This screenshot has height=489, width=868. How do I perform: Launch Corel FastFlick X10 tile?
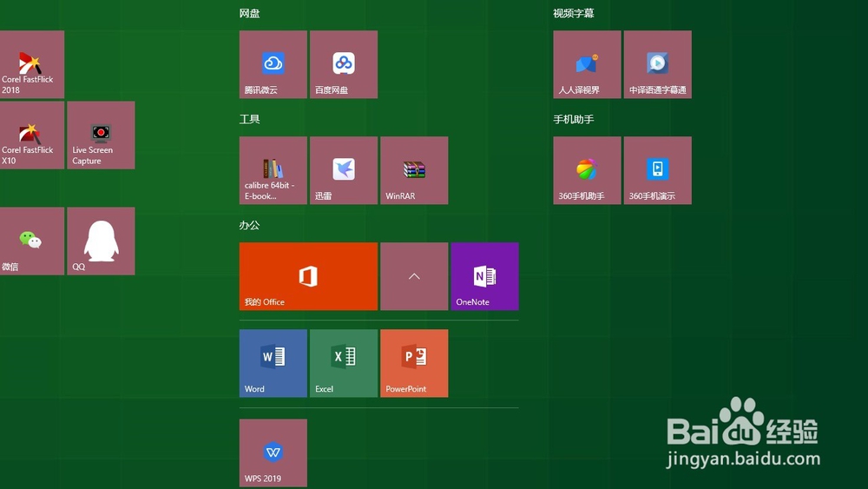32,135
